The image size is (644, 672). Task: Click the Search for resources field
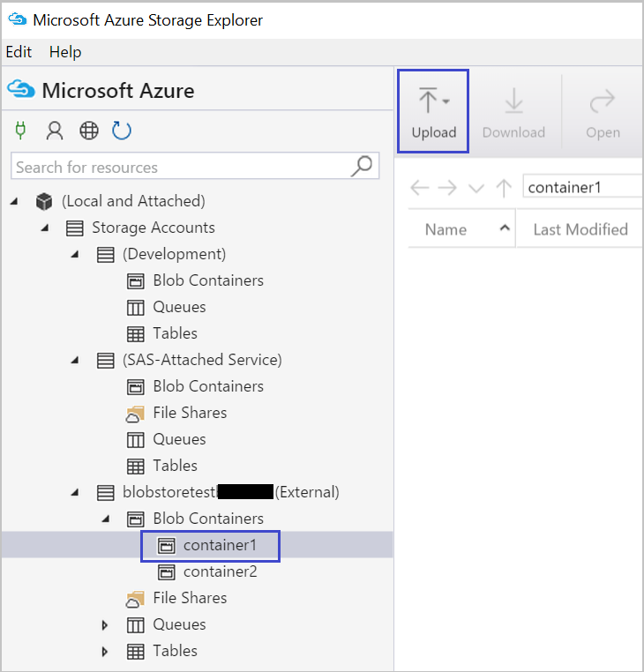176,167
